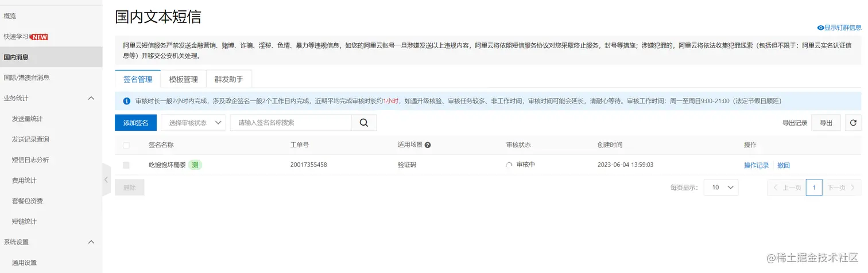Collapse the sidebar using the arrow handle
Screen dimensions: 868x273
(x=106, y=180)
